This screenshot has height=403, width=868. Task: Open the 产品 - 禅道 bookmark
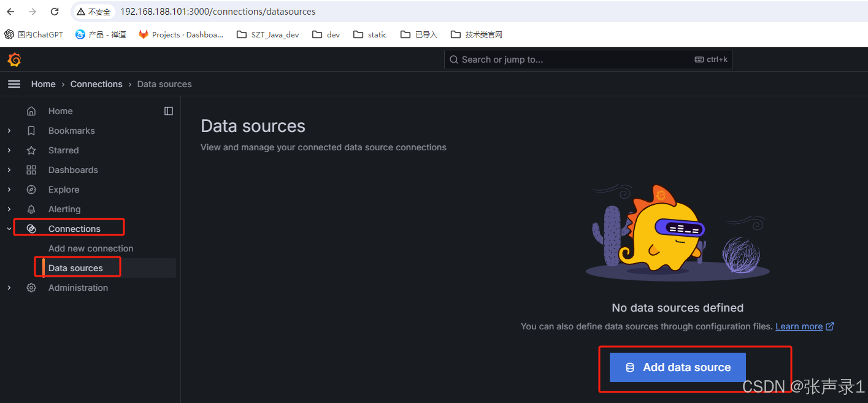(x=101, y=35)
